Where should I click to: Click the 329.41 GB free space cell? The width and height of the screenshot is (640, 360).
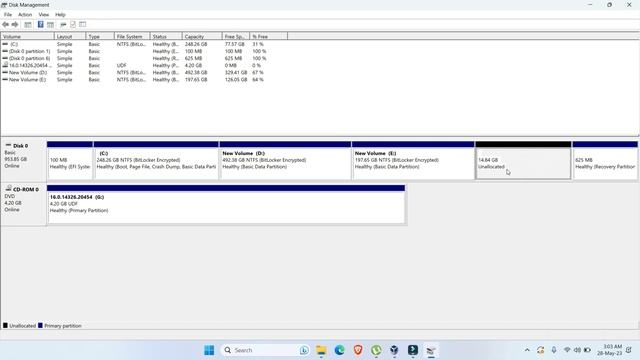[236, 73]
